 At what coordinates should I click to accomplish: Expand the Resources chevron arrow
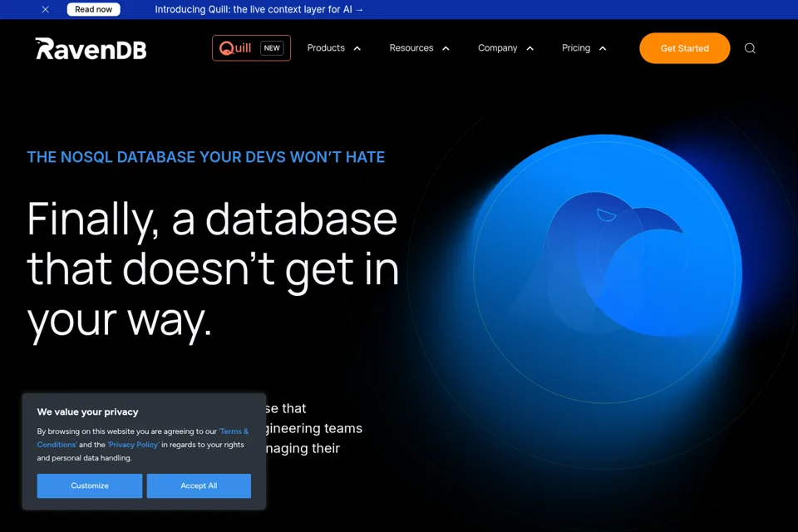446,48
